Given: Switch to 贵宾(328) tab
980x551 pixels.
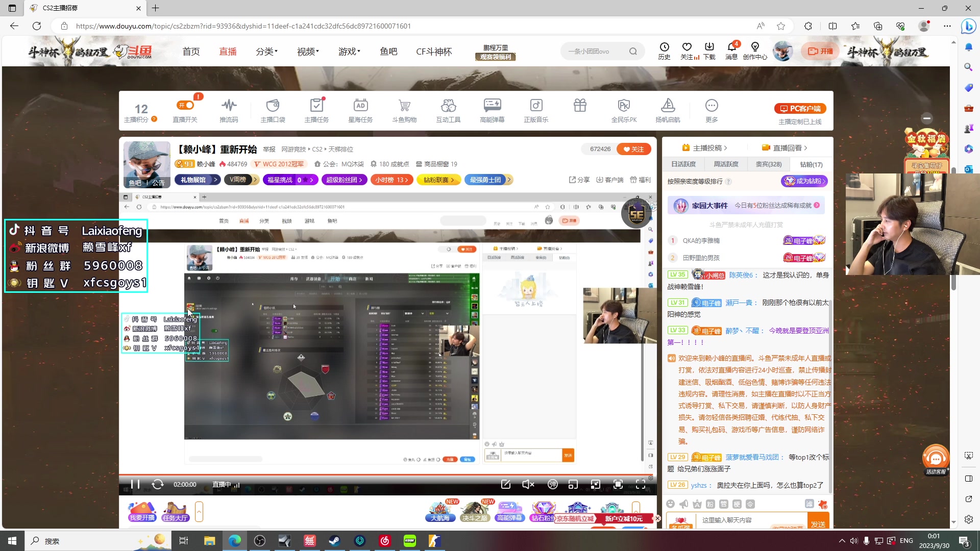Looking at the screenshot, I should tap(768, 164).
